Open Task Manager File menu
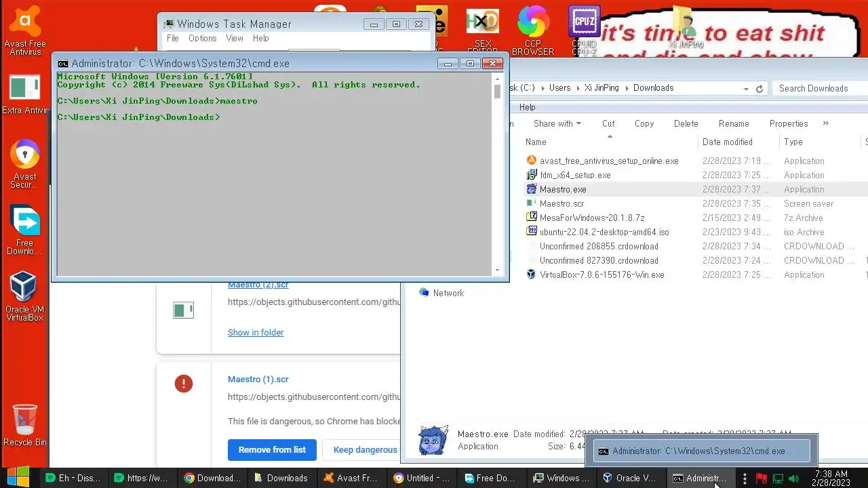The width and height of the screenshot is (868, 488). pyautogui.click(x=173, y=39)
